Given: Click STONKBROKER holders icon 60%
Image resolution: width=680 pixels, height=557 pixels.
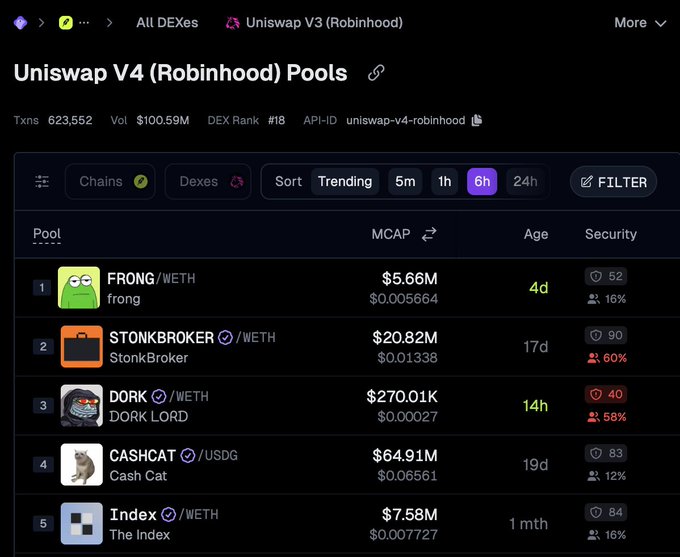Looking at the screenshot, I should point(593,358).
